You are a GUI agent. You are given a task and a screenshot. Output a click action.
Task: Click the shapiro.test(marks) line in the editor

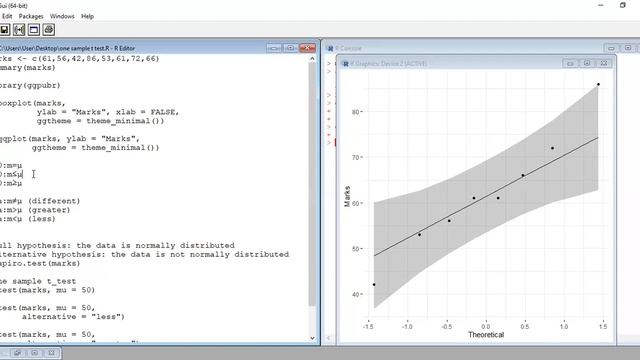(40, 263)
